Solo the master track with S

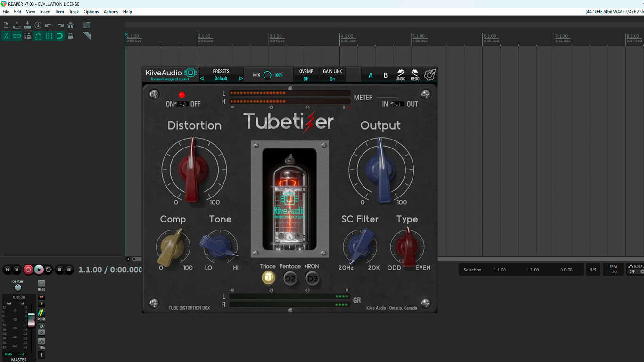coord(41,304)
